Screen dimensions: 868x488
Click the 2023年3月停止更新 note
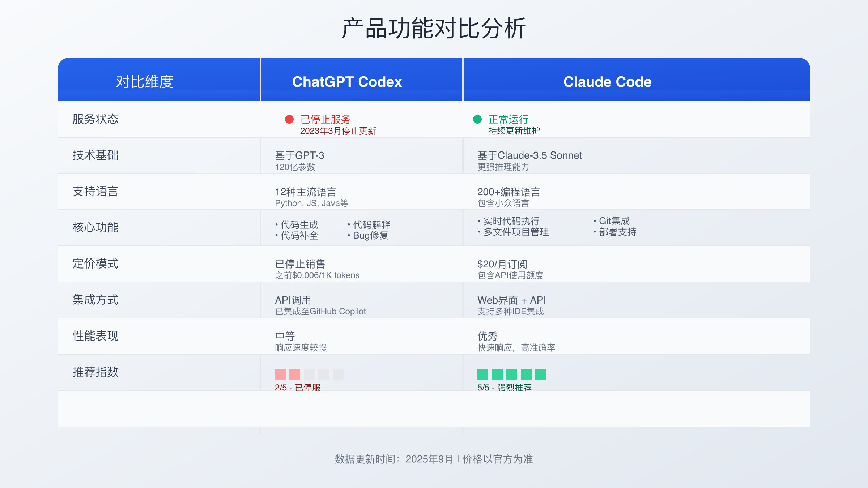[338, 131]
